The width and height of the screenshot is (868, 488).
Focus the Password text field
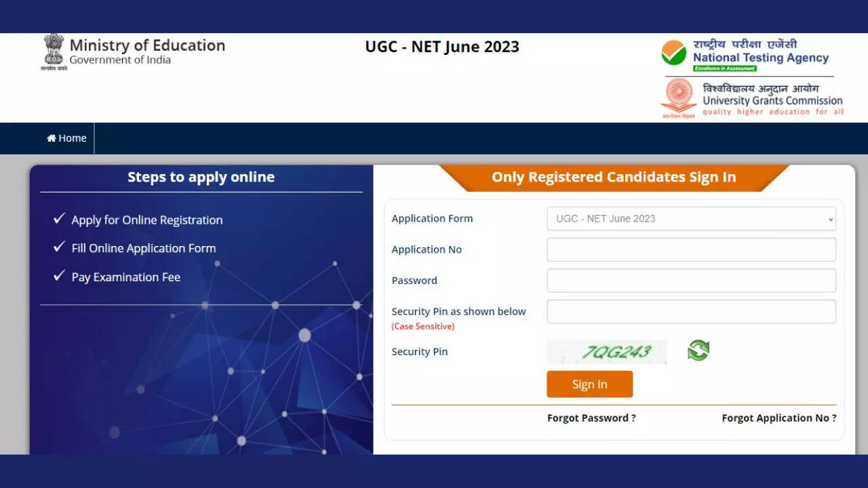click(x=691, y=281)
